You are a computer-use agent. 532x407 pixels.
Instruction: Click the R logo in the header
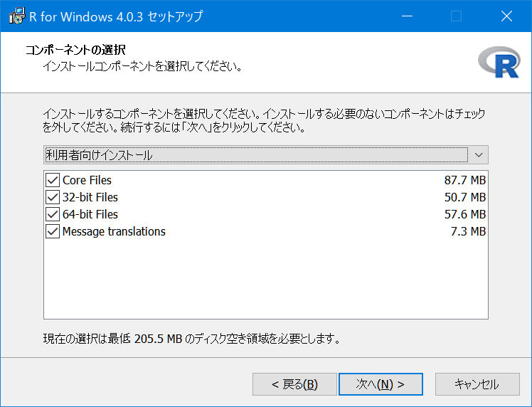499,63
